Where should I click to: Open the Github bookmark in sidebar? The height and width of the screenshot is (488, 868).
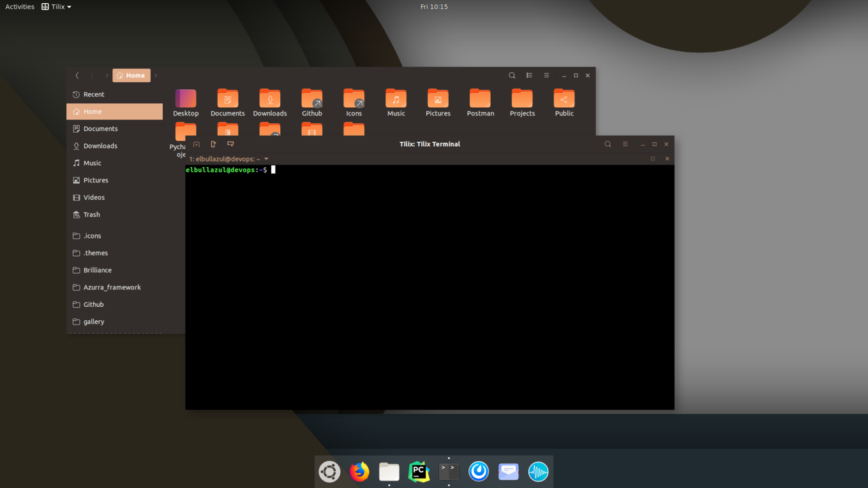(114, 305)
